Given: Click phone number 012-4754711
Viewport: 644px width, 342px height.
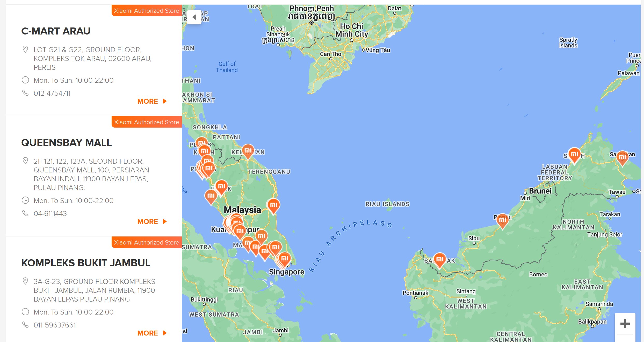Looking at the screenshot, I should click(x=52, y=93).
